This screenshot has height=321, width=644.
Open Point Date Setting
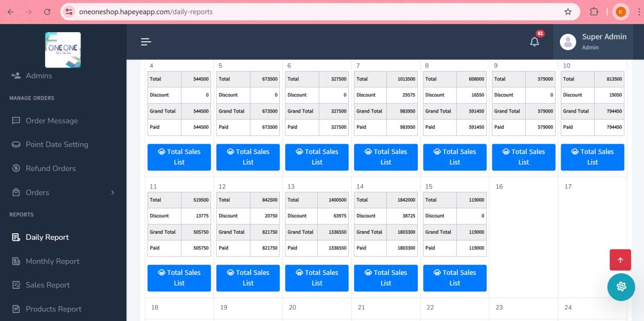[x=57, y=144]
